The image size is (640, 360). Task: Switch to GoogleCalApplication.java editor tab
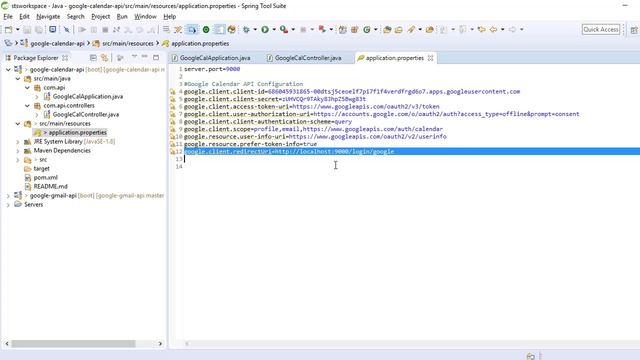point(215,58)
